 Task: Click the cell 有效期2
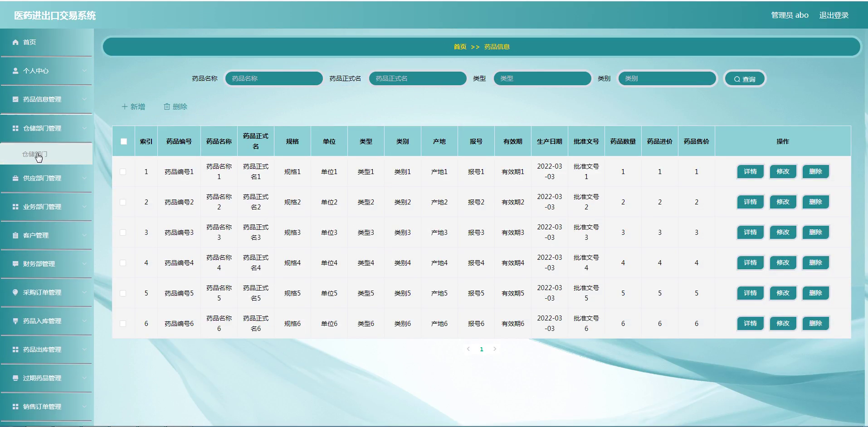tap(512, 202)
